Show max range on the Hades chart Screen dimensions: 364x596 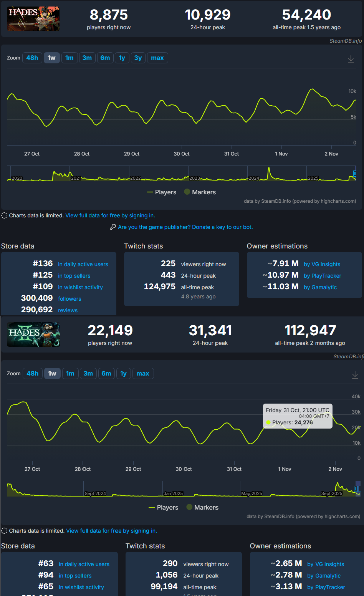[x=157, y=58]
